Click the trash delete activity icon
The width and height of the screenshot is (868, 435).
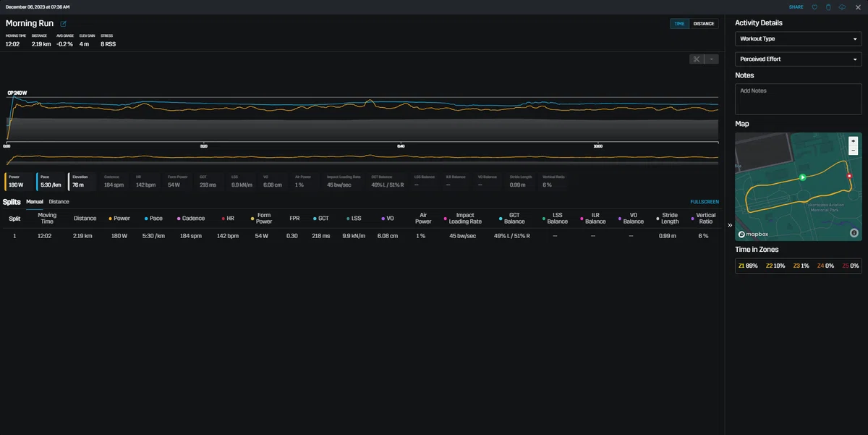tap(828, 7)
